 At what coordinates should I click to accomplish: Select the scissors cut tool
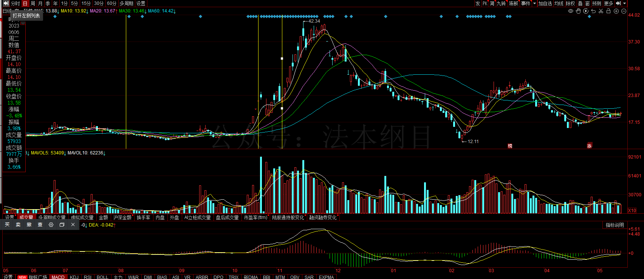(x=601, y=11)
